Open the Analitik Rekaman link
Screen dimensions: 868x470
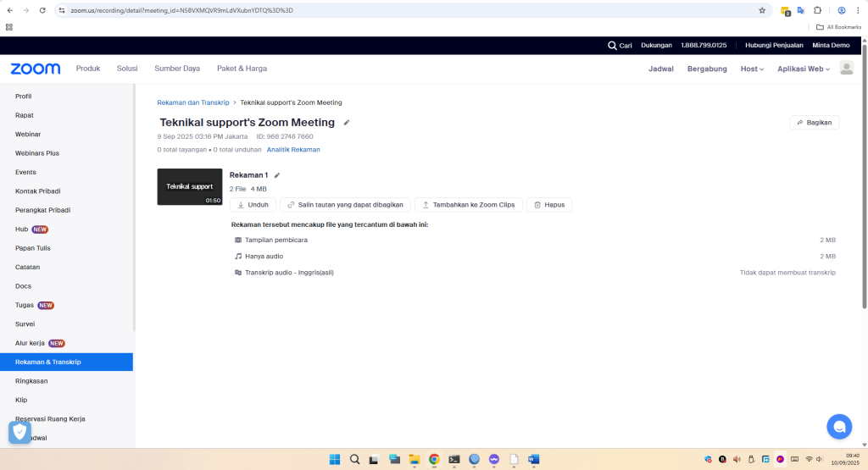[x=293, y=150]
